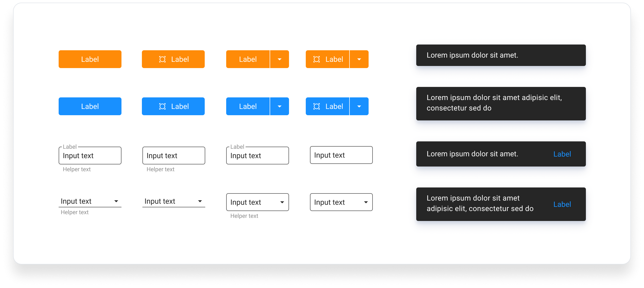Open the orange icon split button dropdown arrow
This screenshot has width=644, height=288.
pyautogui.click(x=359, y=59)
